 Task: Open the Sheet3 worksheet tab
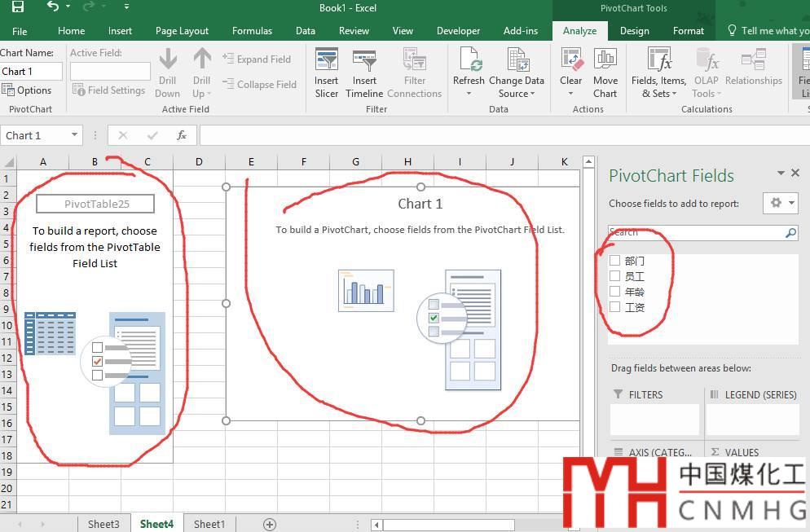tap(103, 524)
